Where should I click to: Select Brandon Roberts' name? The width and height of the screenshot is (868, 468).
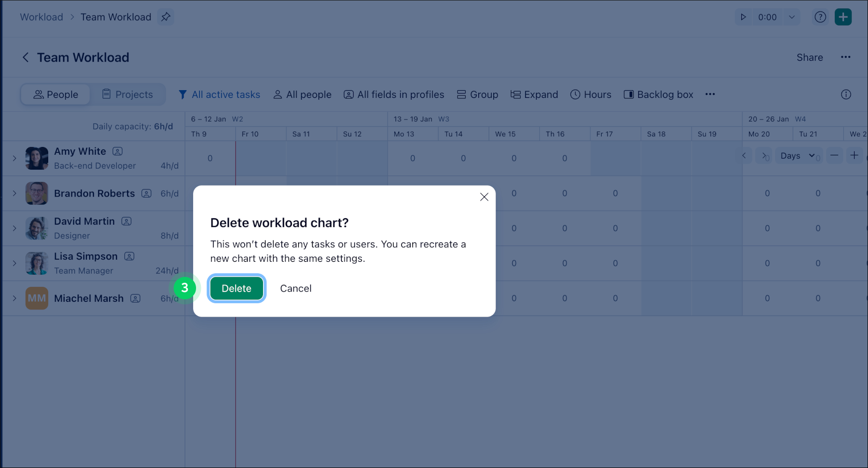pyautogui.click(x=94, y=193)
